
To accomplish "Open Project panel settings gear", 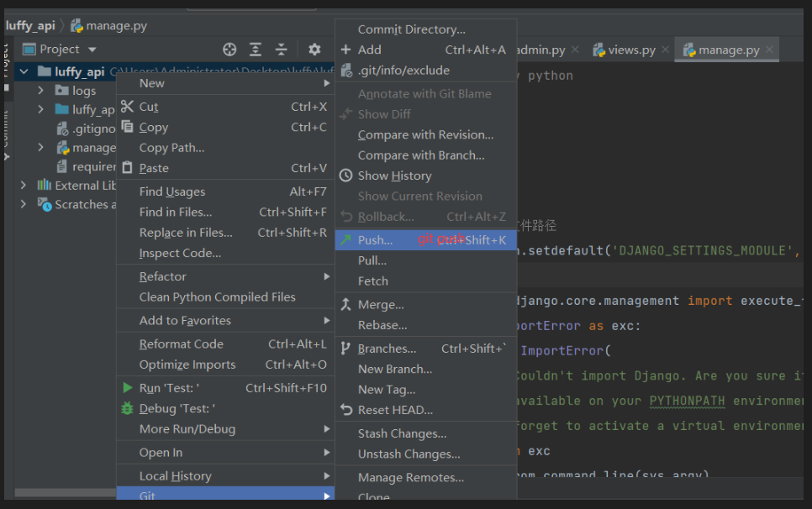I will [314, 50].
